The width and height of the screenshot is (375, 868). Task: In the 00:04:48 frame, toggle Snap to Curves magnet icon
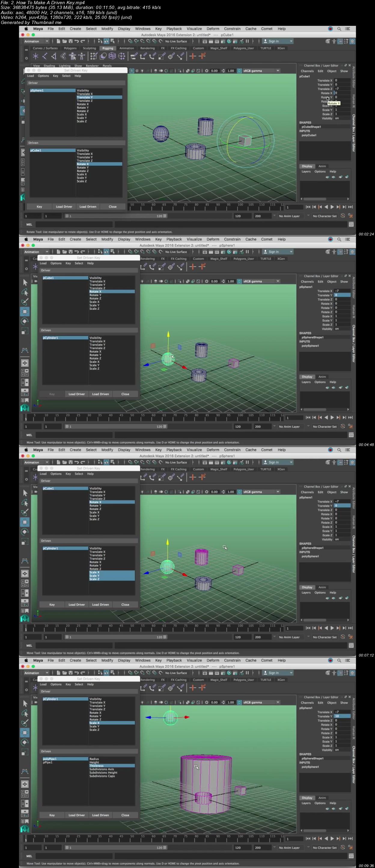[136, 252]
